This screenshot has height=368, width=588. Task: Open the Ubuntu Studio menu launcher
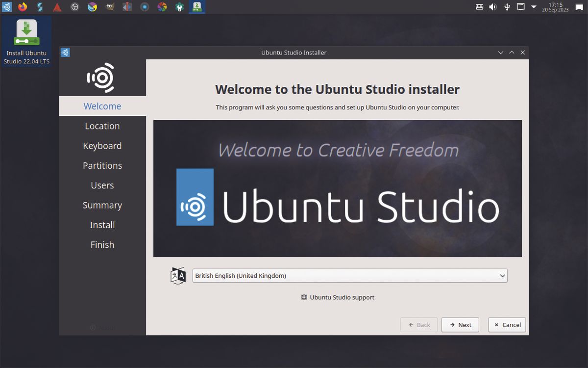tap(6, 6)
